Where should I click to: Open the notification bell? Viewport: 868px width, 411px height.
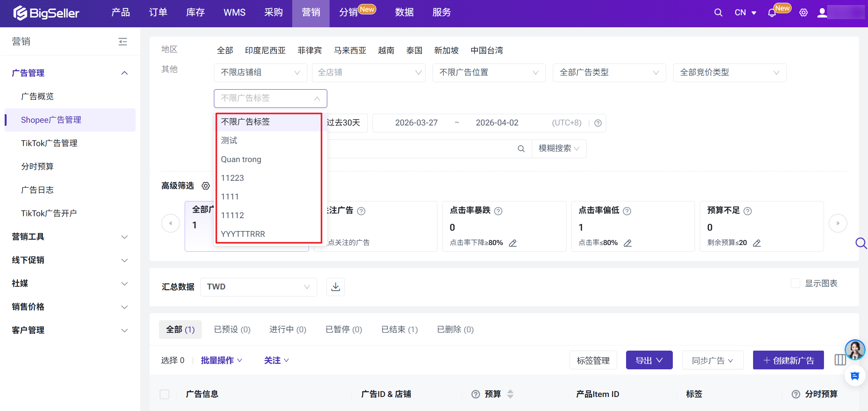(772, 13)
